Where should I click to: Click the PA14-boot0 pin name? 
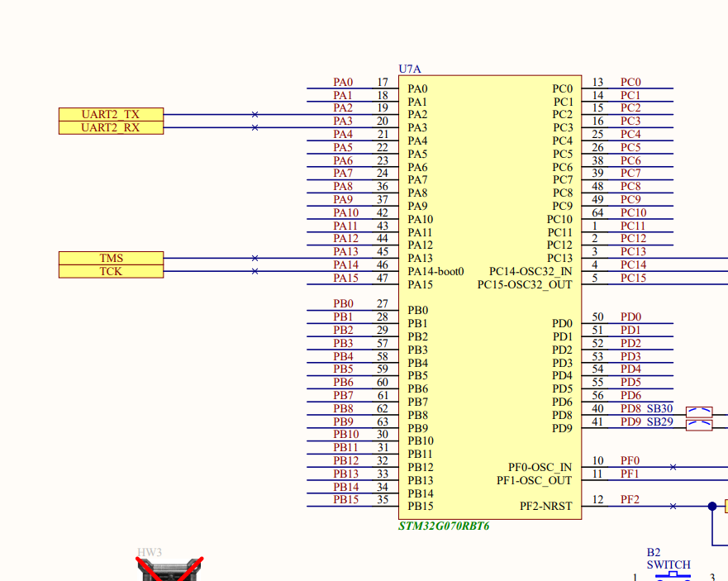click(435, 271)
